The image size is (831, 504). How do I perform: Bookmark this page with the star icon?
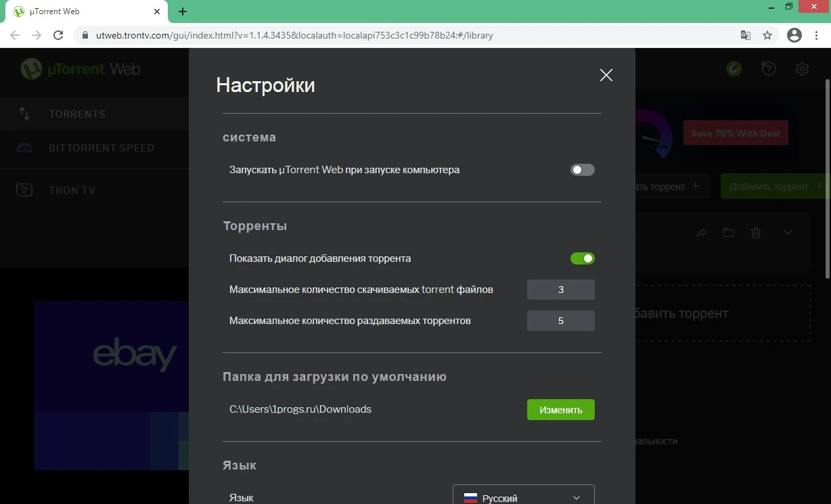[x=767, y=35]
